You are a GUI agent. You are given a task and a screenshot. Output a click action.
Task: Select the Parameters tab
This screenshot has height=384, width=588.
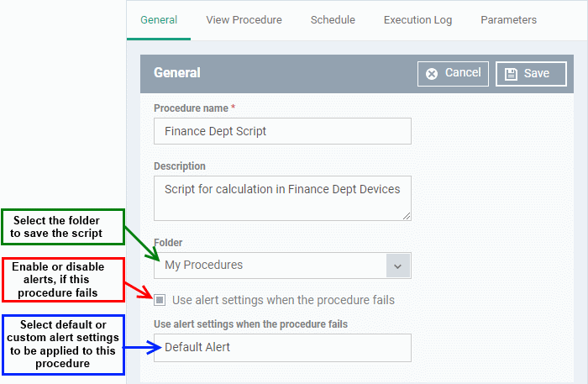(x=508, y=20)
